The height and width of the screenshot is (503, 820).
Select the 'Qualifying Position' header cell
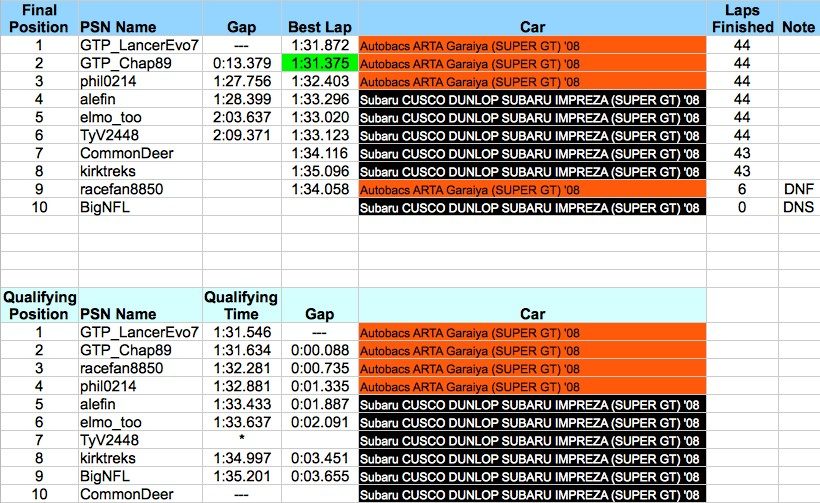[x=39, y=305]
